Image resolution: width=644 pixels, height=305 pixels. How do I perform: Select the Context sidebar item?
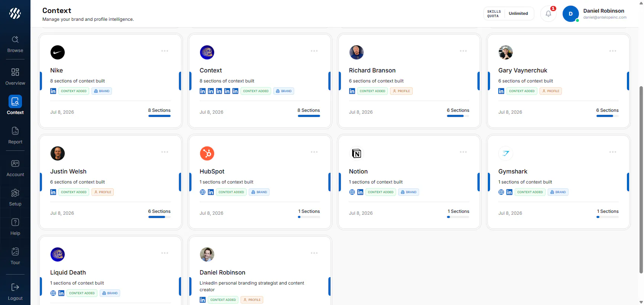coord(15,105)
